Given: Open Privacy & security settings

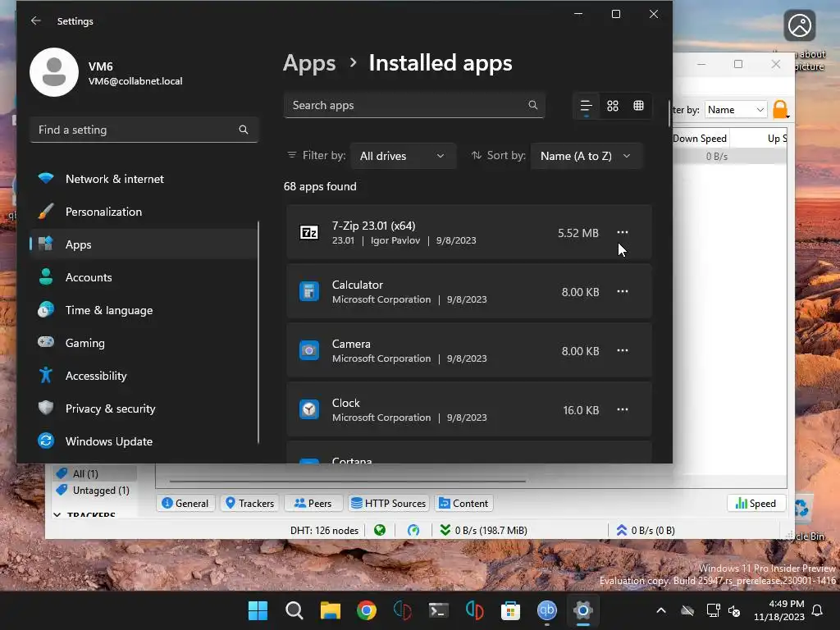Looking at the screenshot, I should [144, 409].
